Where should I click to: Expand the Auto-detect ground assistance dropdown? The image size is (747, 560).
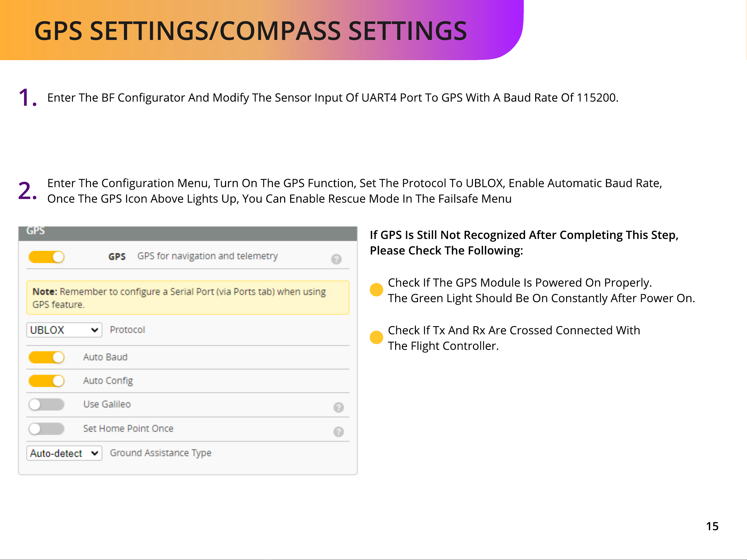pyautogui.click(x=64, y=453)
